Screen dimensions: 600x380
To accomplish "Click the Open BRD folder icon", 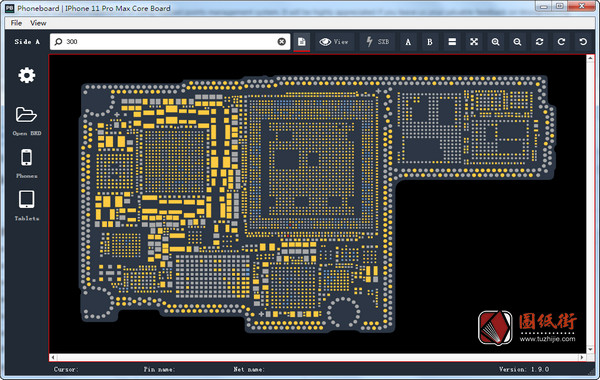I will pyautogui.click(x=26, y=115).
